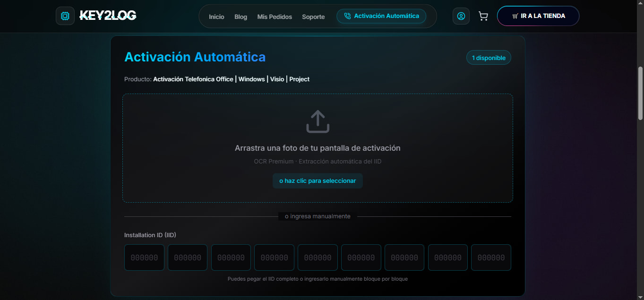Open the Soporte menu item

(313, 17)
